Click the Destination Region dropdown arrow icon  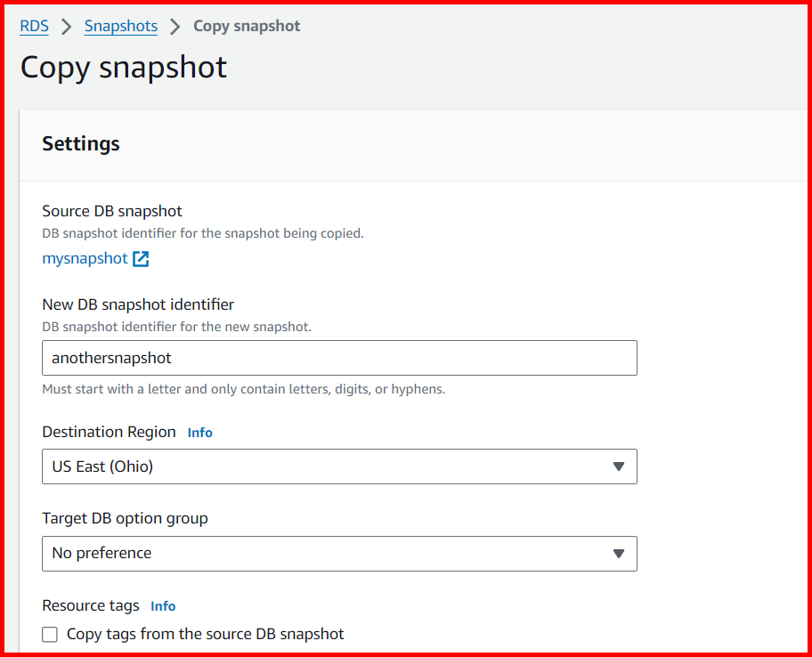tap(619, 466)
